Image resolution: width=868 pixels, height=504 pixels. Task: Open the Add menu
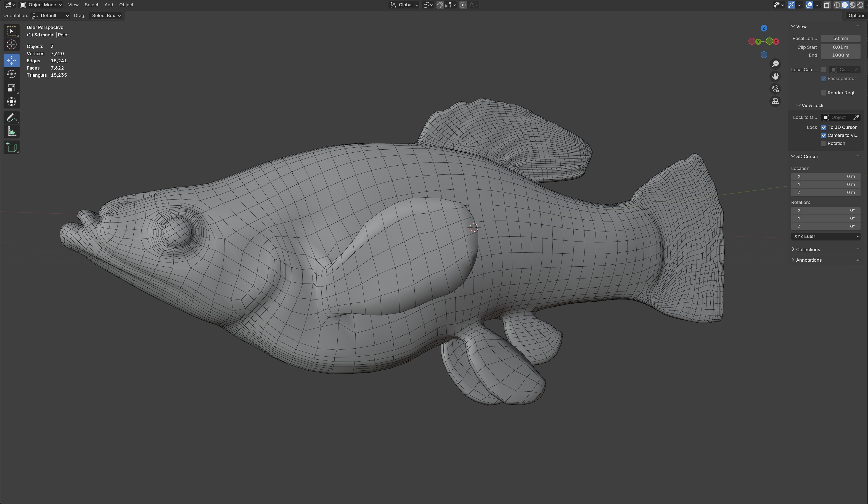108,5
